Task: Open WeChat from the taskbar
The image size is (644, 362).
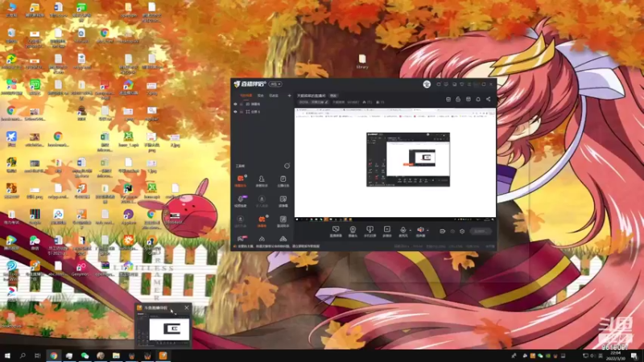Action: (x=85, y=356)
